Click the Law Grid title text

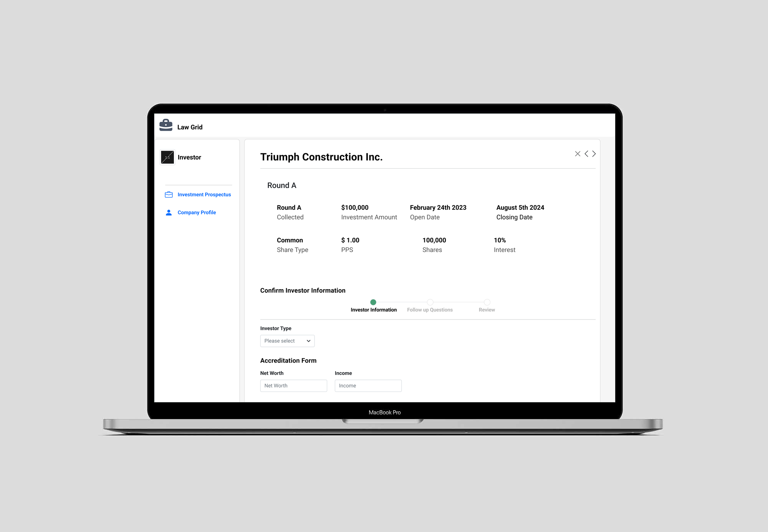pos(190,127)
